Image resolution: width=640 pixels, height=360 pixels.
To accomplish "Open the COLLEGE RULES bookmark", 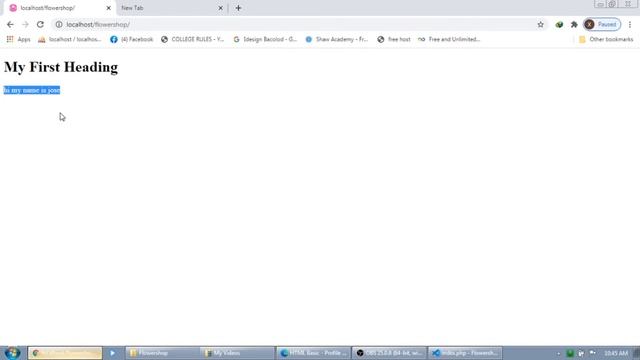I will coord(193,39).
